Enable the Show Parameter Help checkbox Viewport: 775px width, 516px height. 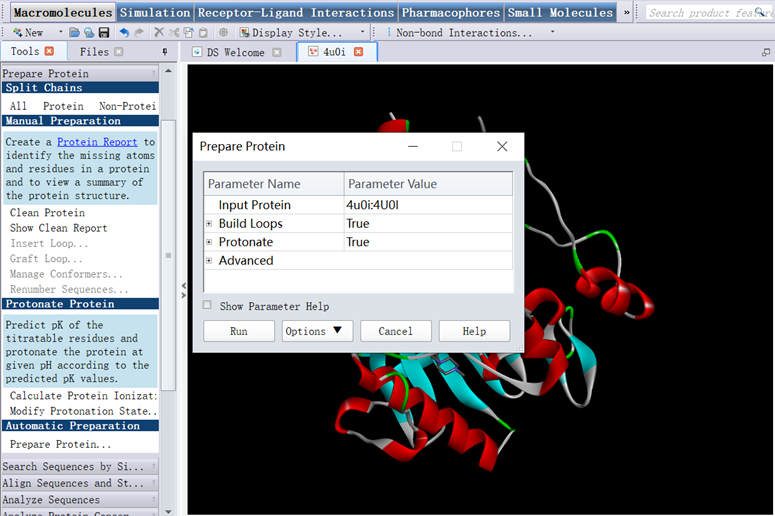(x=208, y=306)
